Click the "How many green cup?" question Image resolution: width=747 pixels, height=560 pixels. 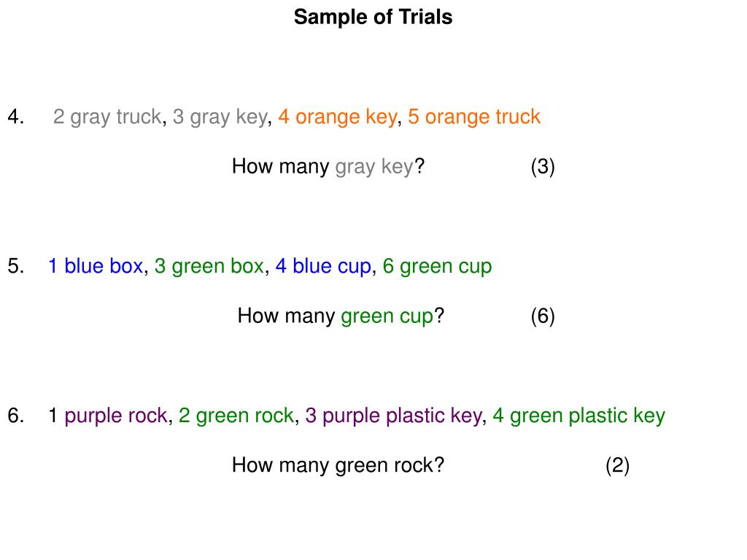pyautogui.click(x=341, y=316)
